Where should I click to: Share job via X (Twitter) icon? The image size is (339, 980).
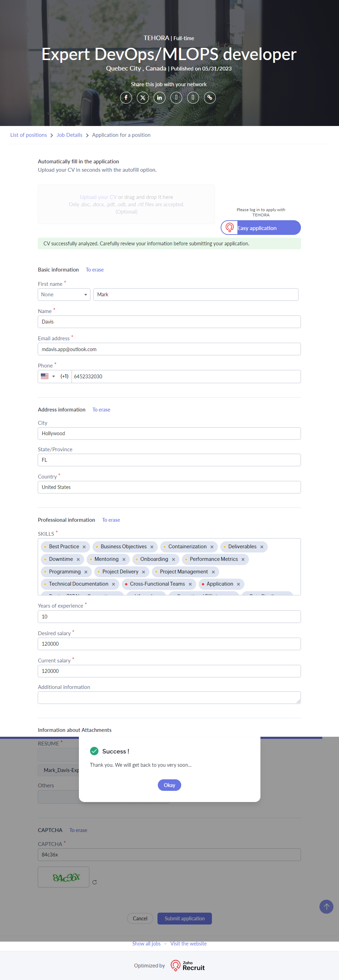click(143, 98)
